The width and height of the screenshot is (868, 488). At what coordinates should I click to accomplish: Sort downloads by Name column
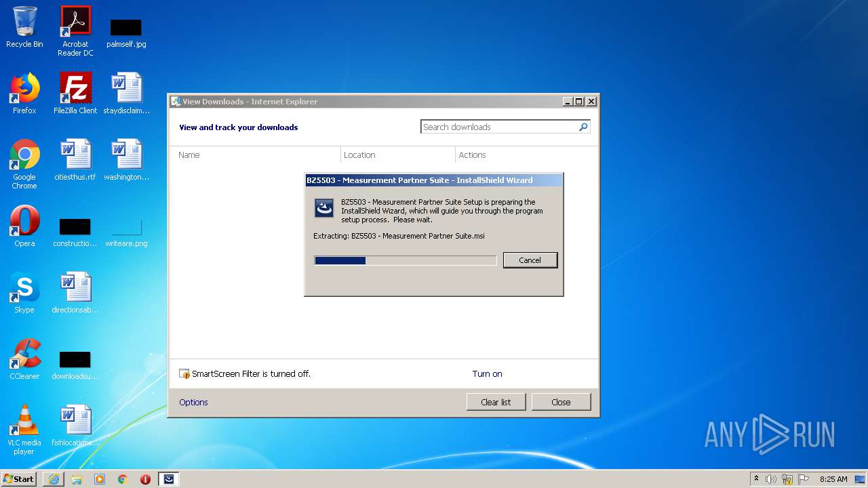255,155
